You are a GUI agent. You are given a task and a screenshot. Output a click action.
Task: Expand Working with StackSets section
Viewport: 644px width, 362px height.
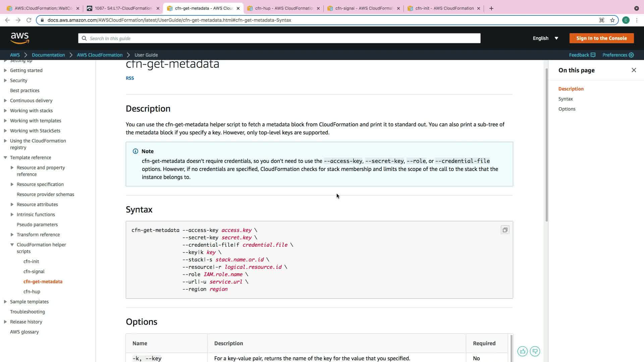tap(5, 131)
